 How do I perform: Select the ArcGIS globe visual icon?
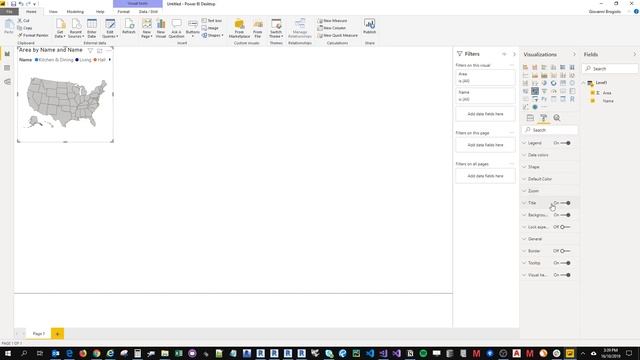(x=535, y=107)
